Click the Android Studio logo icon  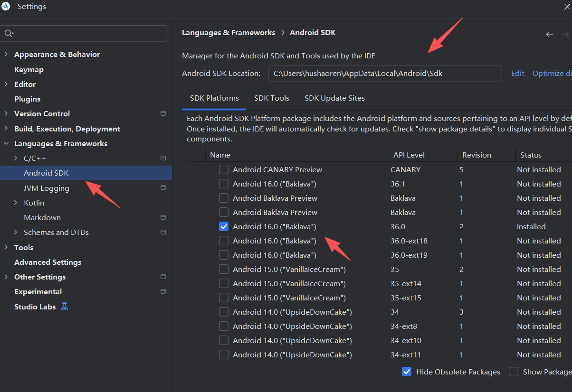tap(6, 6)
